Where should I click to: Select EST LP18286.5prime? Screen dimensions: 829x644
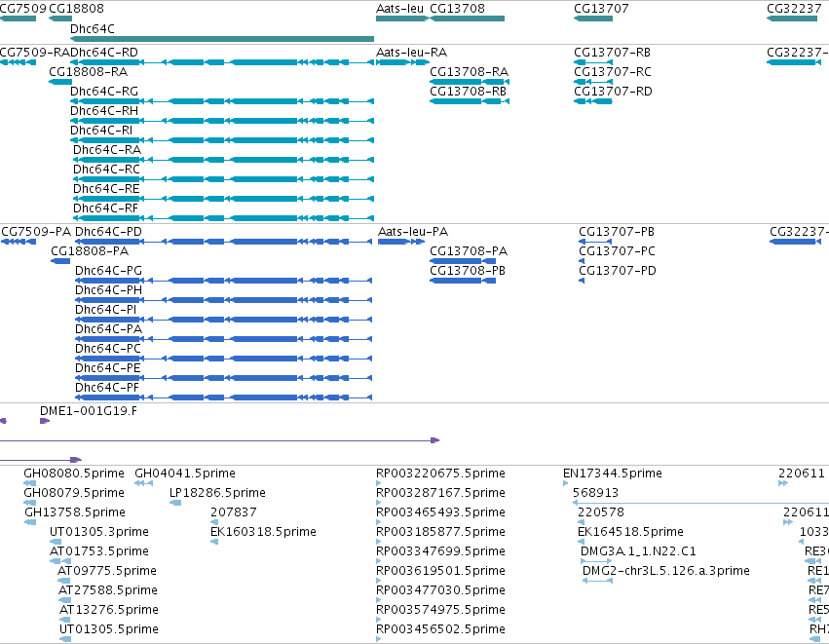point(175,503)
